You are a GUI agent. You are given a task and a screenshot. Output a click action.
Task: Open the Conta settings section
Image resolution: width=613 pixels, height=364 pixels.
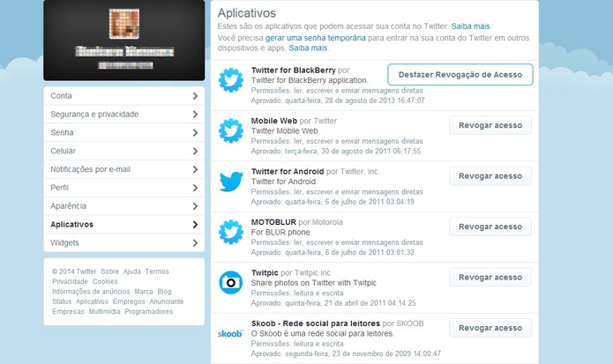click(124, 96)
